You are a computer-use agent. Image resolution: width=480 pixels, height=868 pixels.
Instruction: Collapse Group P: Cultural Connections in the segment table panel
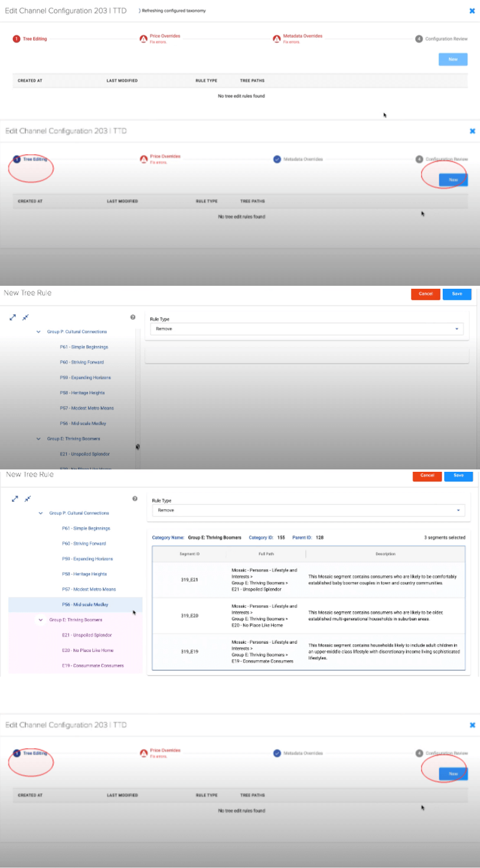pyautogui.click(x=41, y=513)
